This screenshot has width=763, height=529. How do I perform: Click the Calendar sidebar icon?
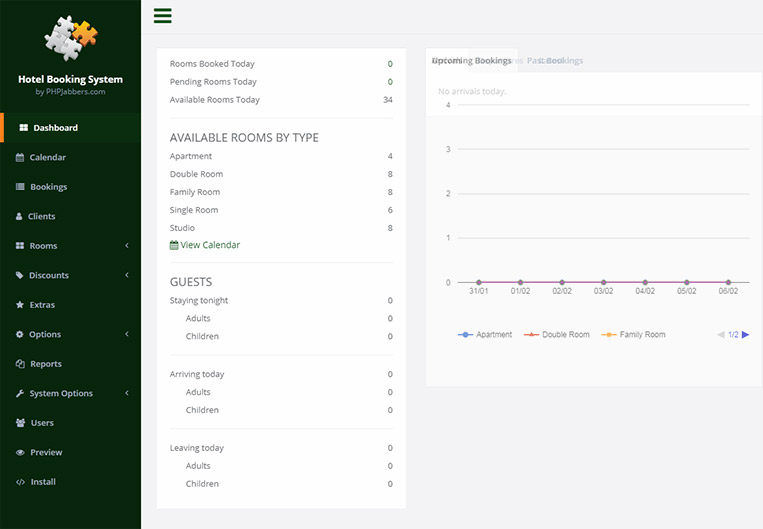pyautogui.click(x=20, y=157)
